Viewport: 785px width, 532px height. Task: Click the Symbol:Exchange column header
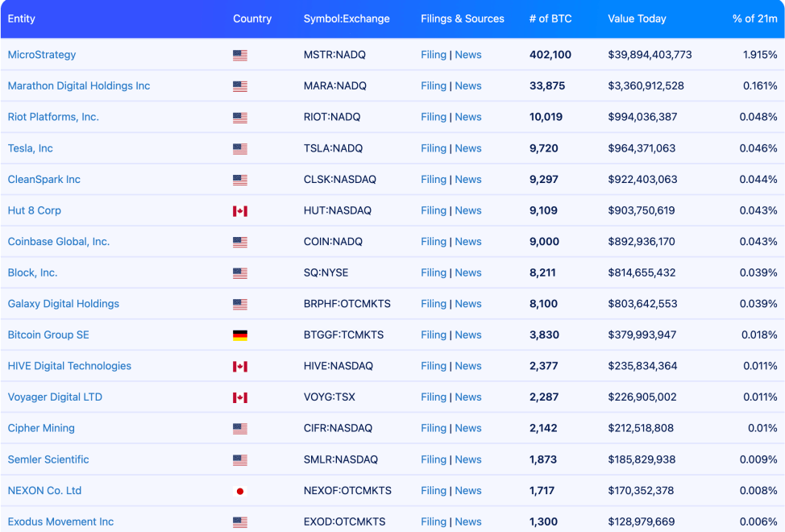[347, 19]
